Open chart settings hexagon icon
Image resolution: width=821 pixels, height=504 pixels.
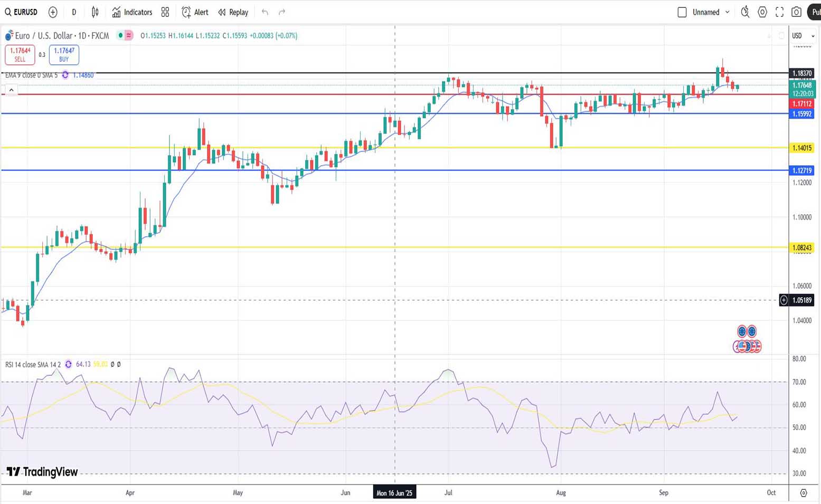[x=762, y=12]
